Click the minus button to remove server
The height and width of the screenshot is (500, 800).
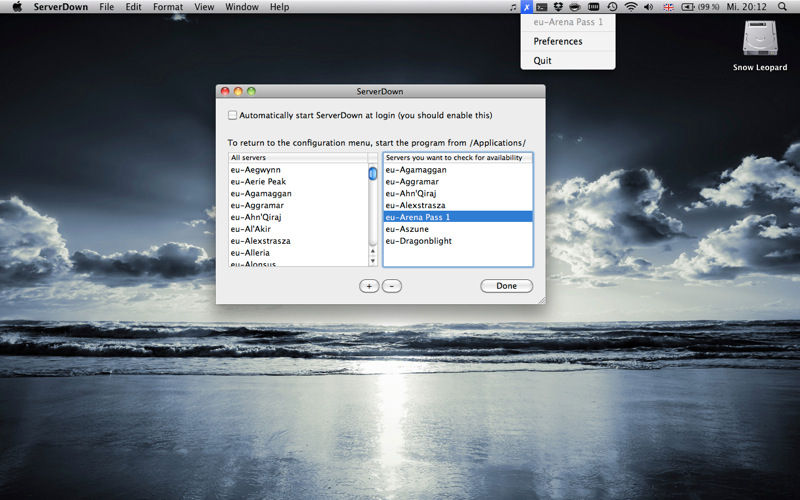[x=392, y=286]
